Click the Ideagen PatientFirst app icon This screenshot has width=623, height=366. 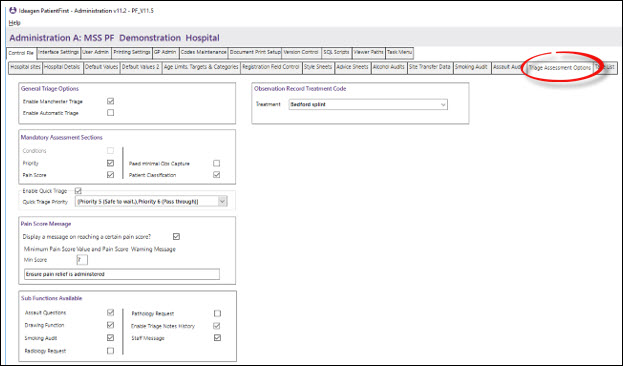click(13, 10)
